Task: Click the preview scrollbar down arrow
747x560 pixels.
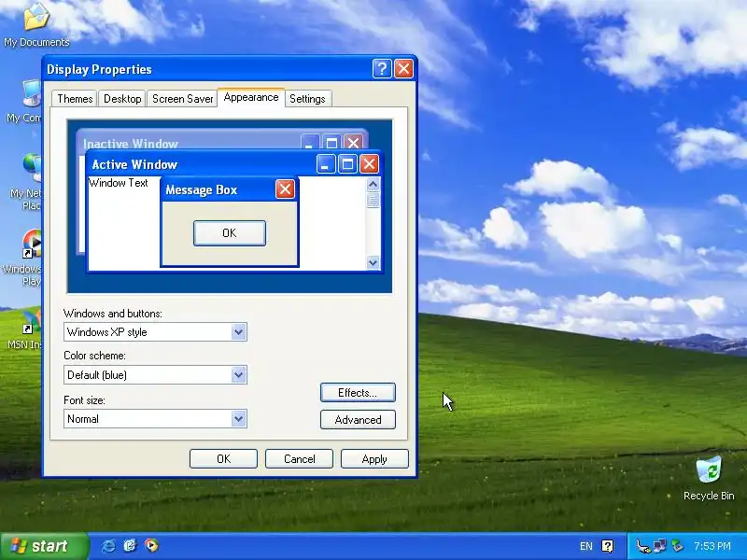Action: coord(373,262)
